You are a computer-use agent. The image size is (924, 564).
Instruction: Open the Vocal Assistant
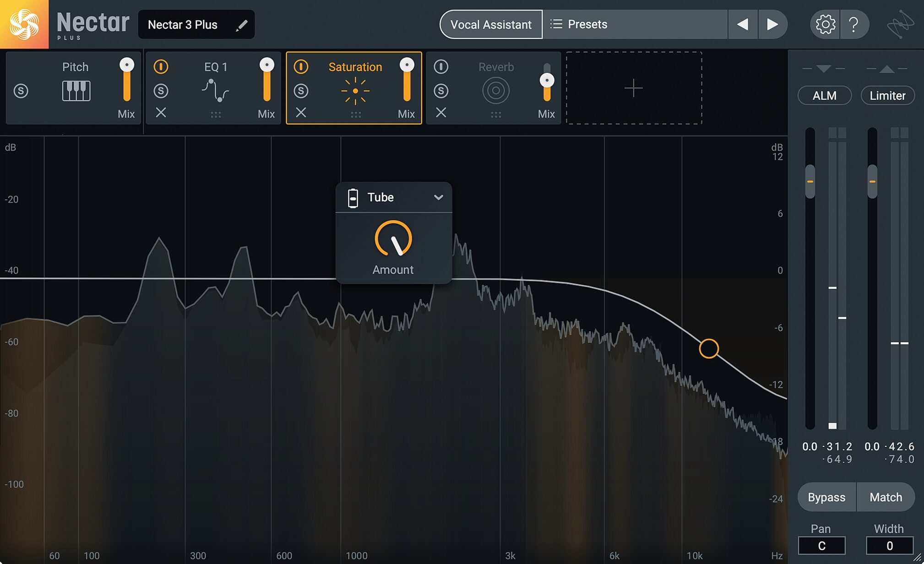[491, 24]
